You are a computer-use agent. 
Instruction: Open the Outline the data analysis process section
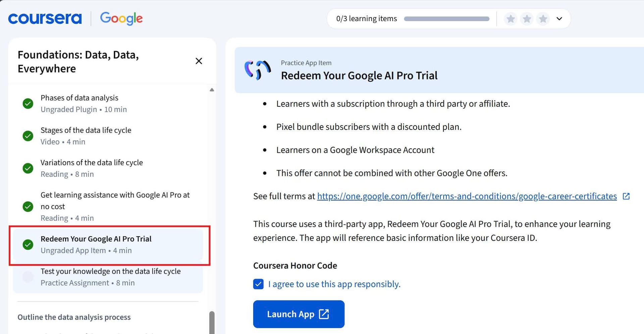click(74, 317)
